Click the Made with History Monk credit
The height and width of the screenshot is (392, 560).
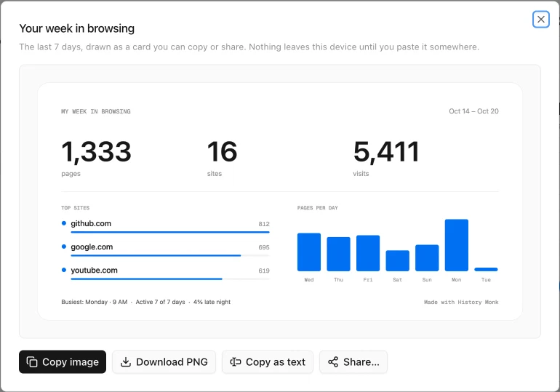[461, 302]
